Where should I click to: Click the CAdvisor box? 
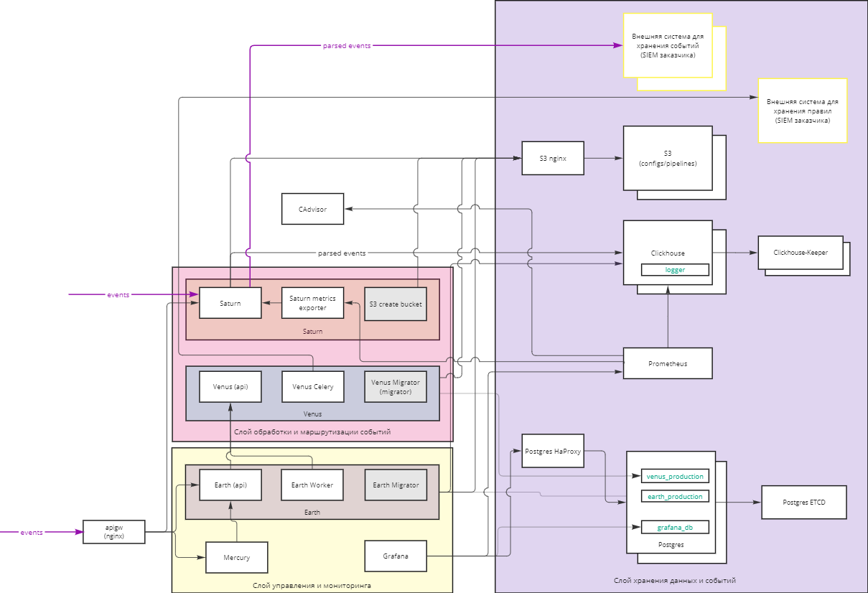click(312, 209)
